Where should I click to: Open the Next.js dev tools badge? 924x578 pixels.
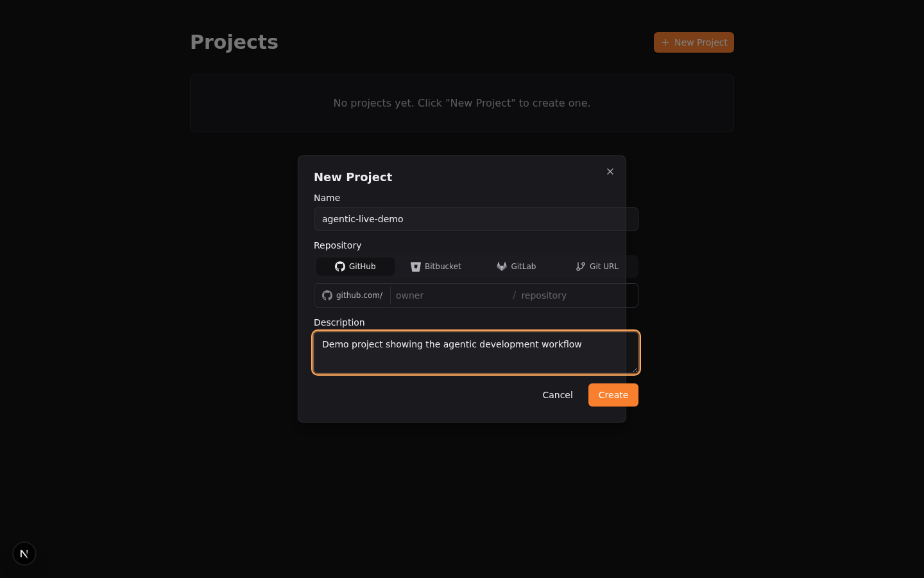24,554
